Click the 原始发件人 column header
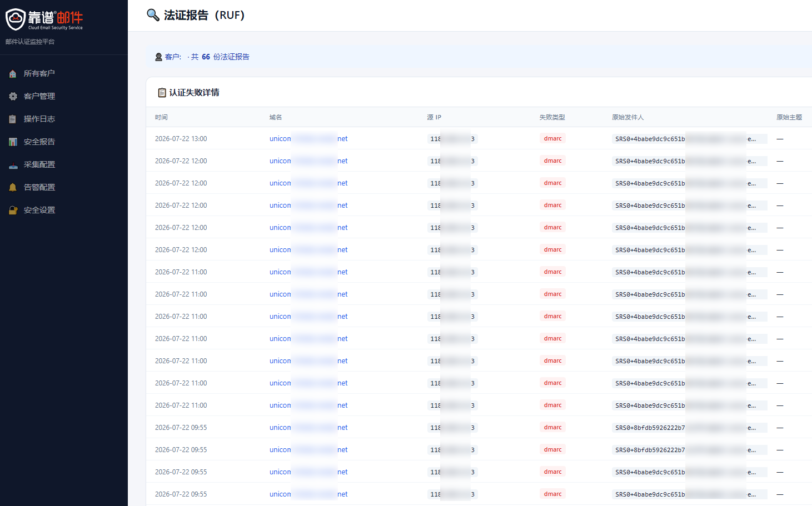 [x=627, y=117]
